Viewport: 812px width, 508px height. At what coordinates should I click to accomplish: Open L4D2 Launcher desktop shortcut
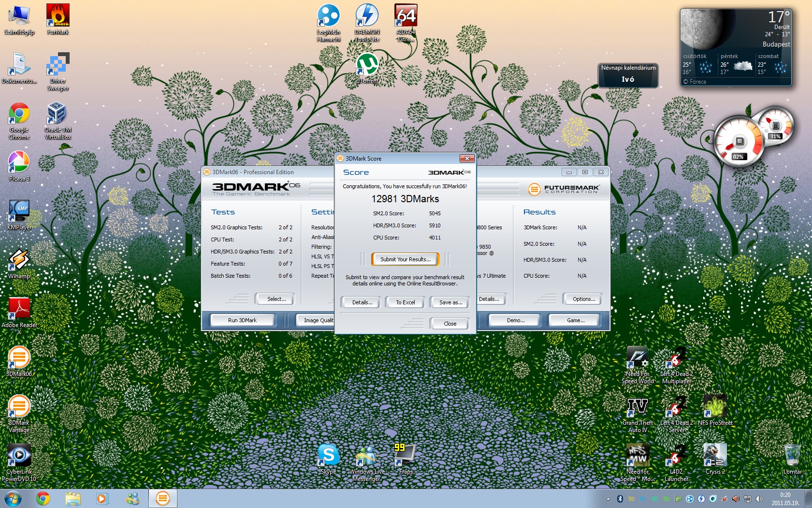click(677, 463)
